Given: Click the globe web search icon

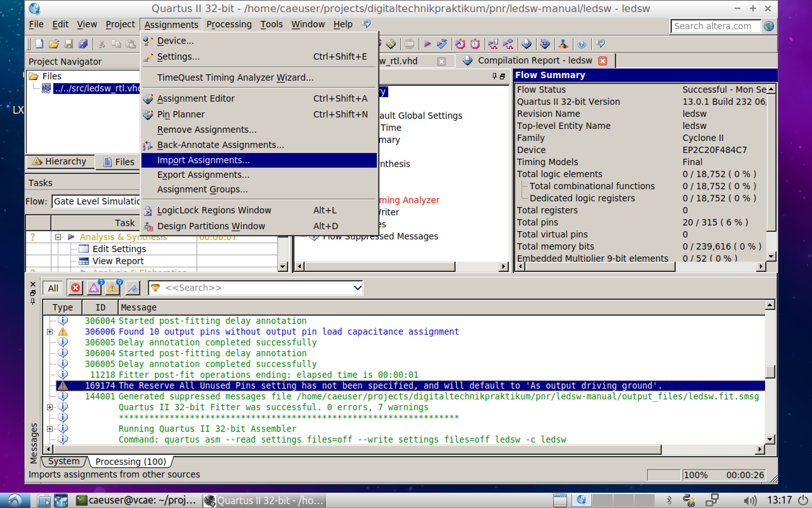Looking at the screenshot, I should [769, 26].
